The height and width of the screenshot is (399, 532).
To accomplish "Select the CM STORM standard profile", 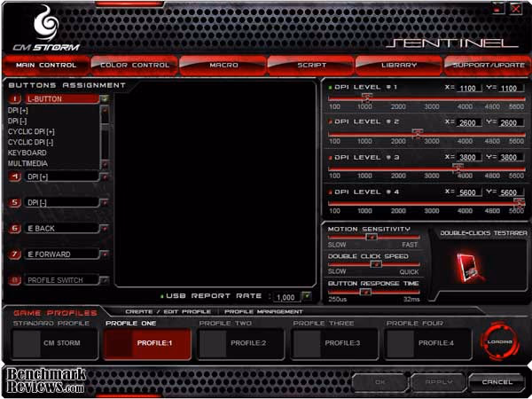I will point(55,343).
